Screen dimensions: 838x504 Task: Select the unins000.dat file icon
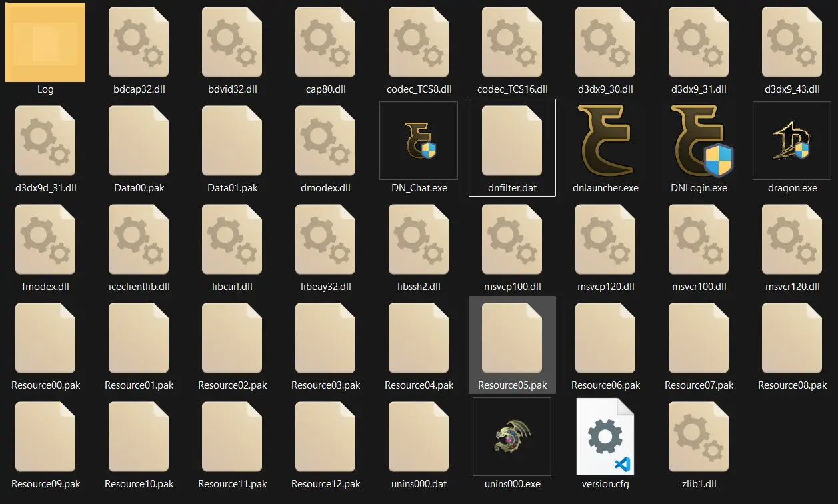419,437
